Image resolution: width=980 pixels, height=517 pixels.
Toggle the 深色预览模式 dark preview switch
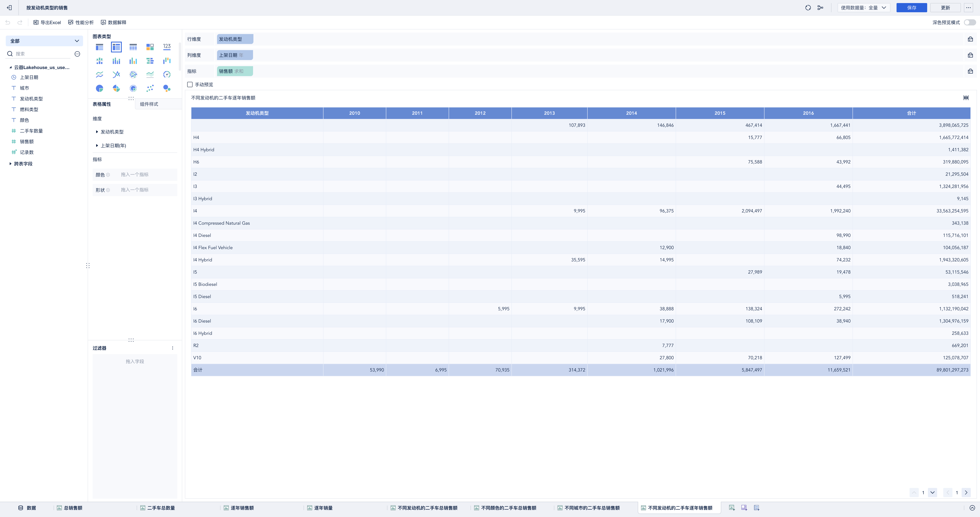[969, 22]
